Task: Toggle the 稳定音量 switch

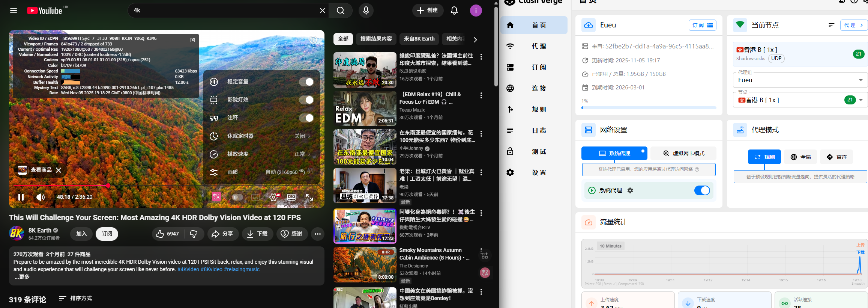Action: coord(306,82)
